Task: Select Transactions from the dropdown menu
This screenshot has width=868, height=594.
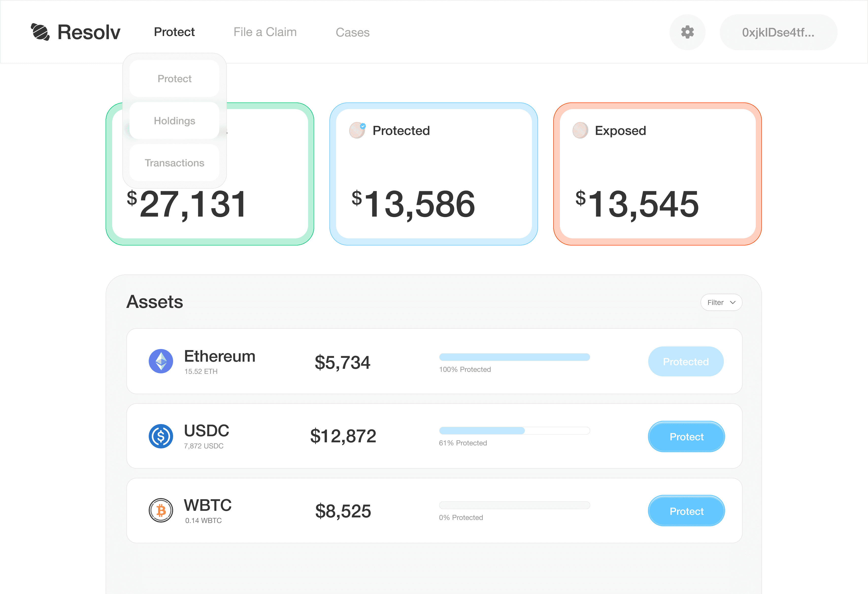Action: (174, 163)
